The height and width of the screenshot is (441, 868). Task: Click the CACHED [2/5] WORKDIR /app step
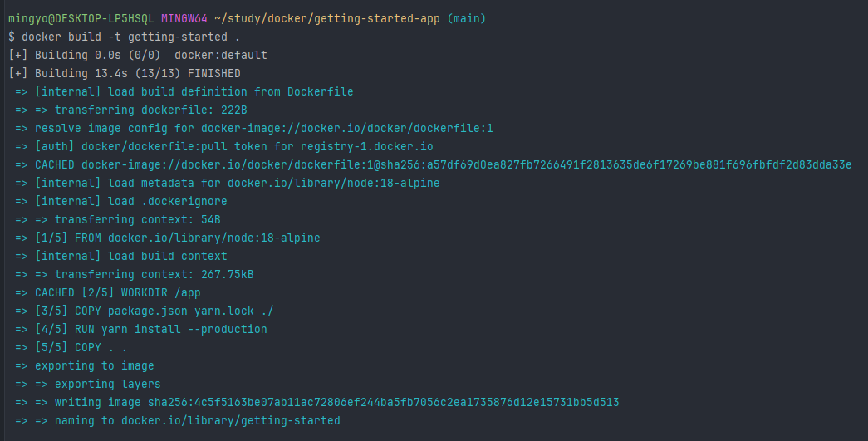tap(108, 292)
